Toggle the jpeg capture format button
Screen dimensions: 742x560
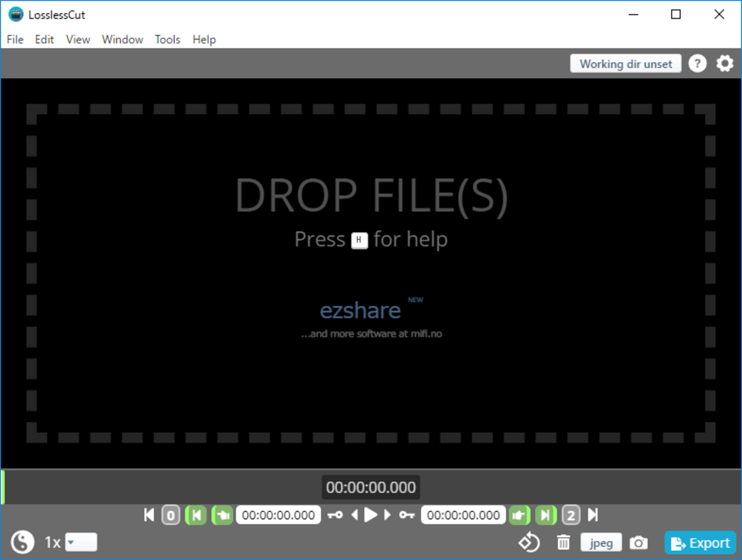tap(601, 542)
